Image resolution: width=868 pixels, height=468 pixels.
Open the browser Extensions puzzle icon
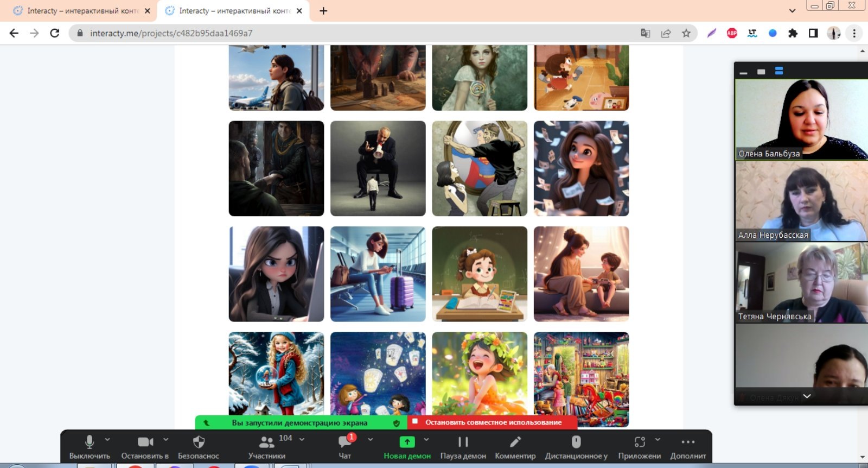click(x=793, y=33)
